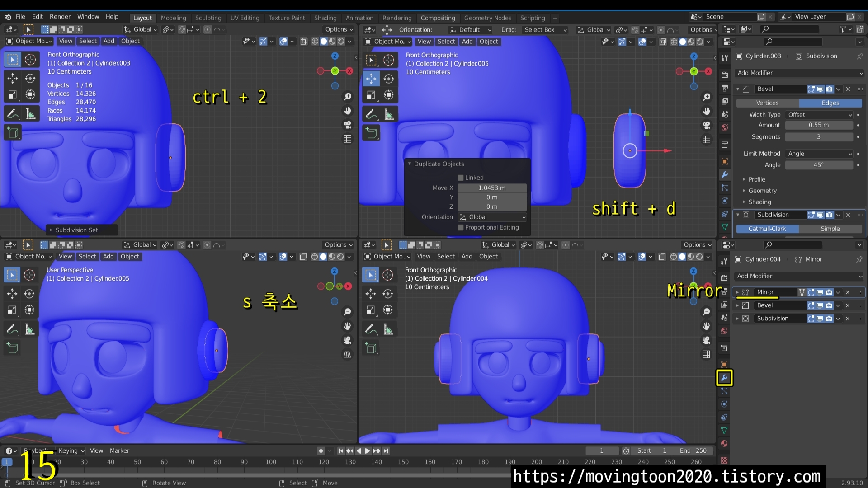Open the Sculpting workspace tab
868x488 pixels.
[x=208, y=18]
